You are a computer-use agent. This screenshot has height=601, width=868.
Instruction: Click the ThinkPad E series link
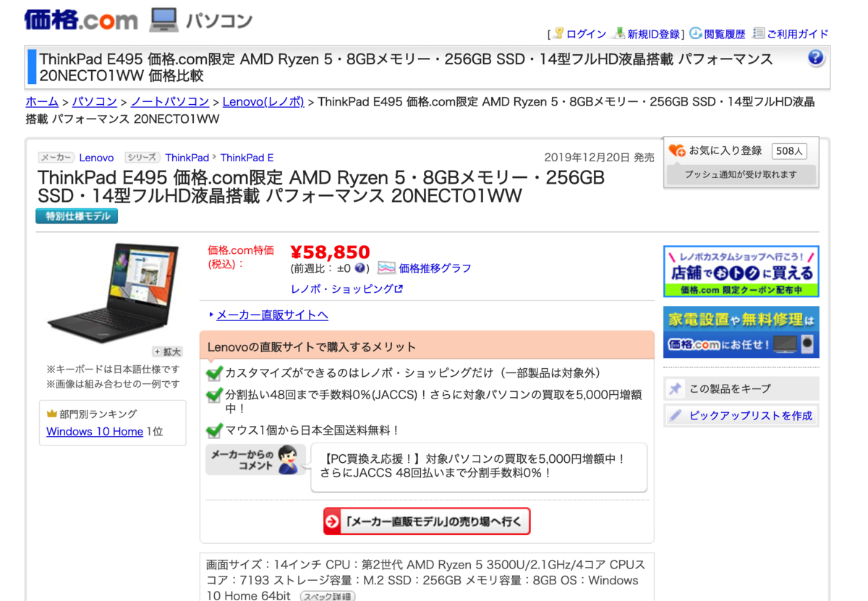coord(247,158)
